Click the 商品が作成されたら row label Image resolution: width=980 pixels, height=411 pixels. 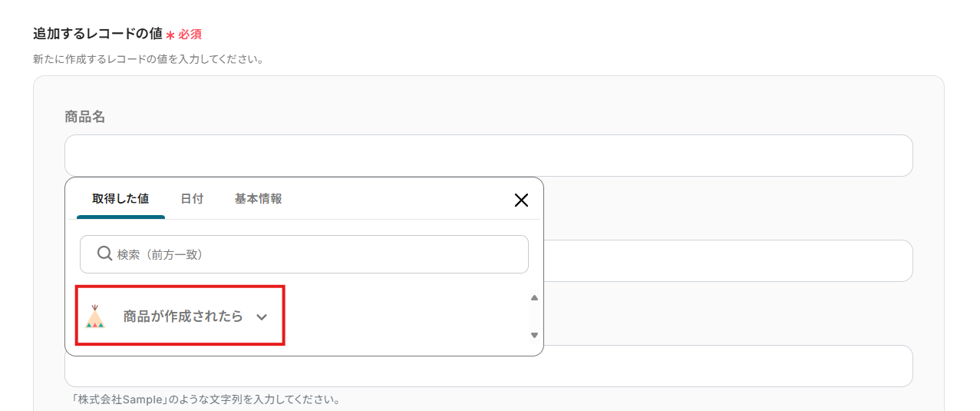[183, 317]
